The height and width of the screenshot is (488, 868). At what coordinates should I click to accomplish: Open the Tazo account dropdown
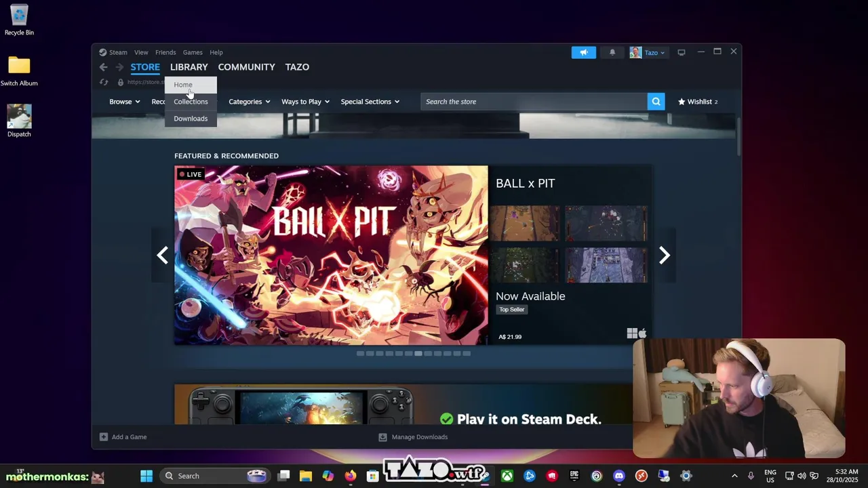[x=654, y=52]
